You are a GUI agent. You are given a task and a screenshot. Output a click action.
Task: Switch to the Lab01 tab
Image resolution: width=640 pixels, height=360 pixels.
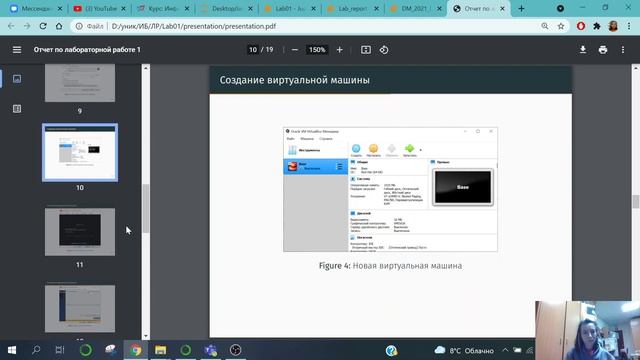tap(290, 9)
